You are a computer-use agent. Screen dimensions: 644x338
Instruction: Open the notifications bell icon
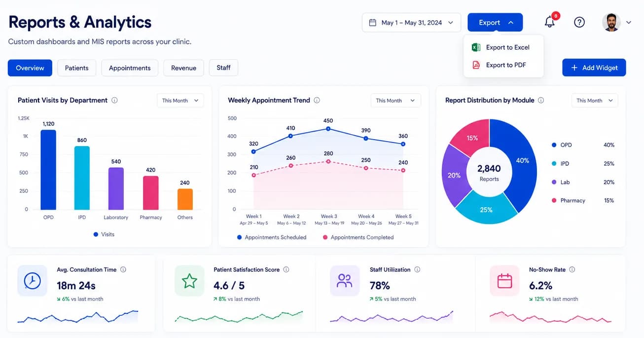[550, 22]
